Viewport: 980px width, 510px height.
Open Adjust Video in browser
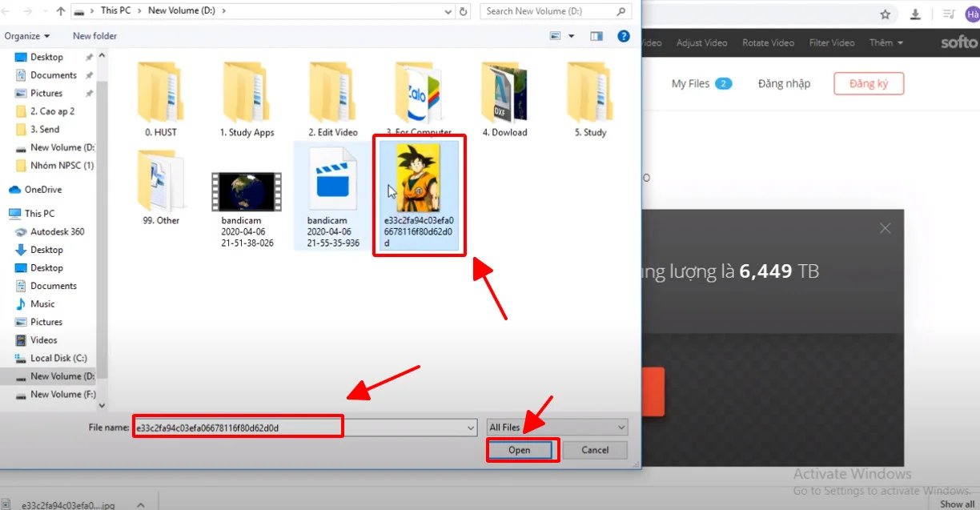[701, 42]
